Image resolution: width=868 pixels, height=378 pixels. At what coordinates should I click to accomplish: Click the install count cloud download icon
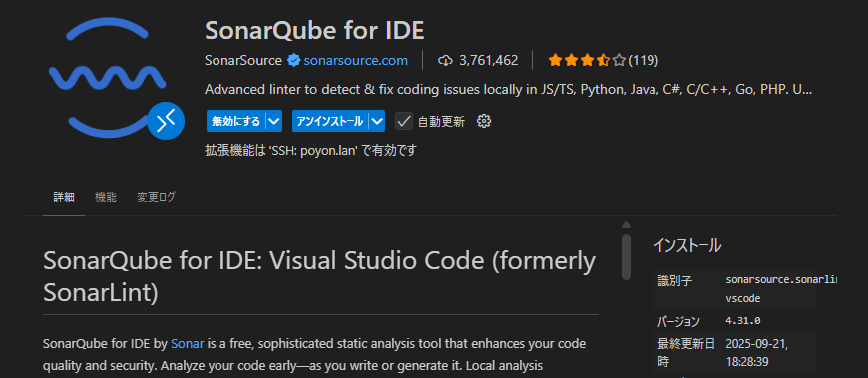[445, 60]
